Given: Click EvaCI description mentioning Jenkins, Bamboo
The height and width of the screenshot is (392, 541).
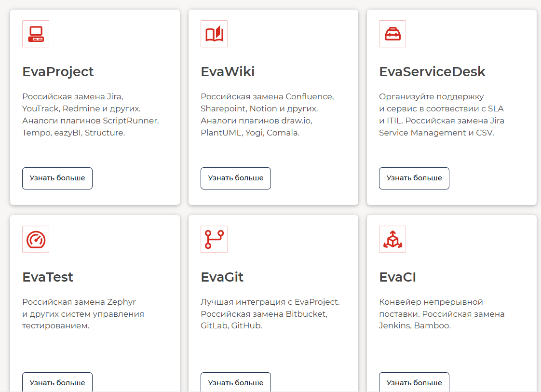Looking at the screenshot, I should coord(441,314).
